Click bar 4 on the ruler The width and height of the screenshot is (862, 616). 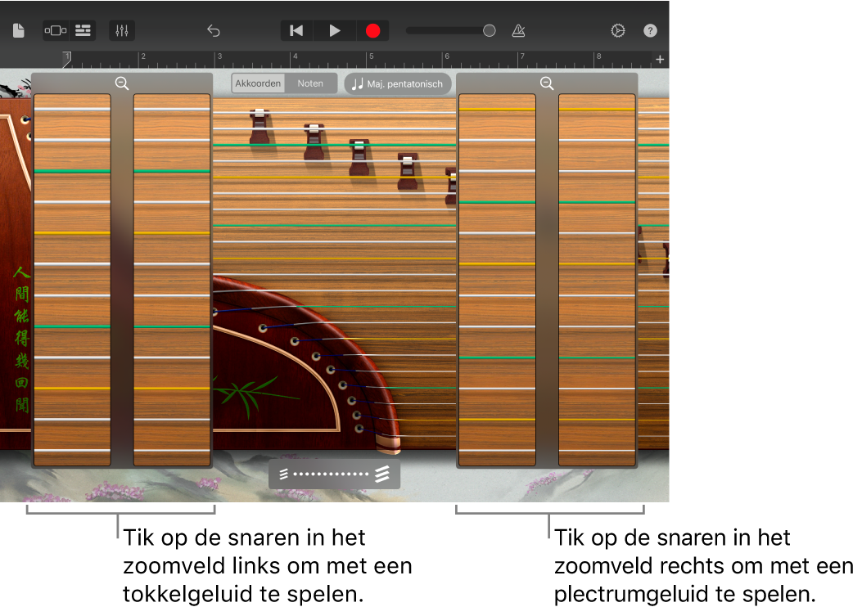295,58
